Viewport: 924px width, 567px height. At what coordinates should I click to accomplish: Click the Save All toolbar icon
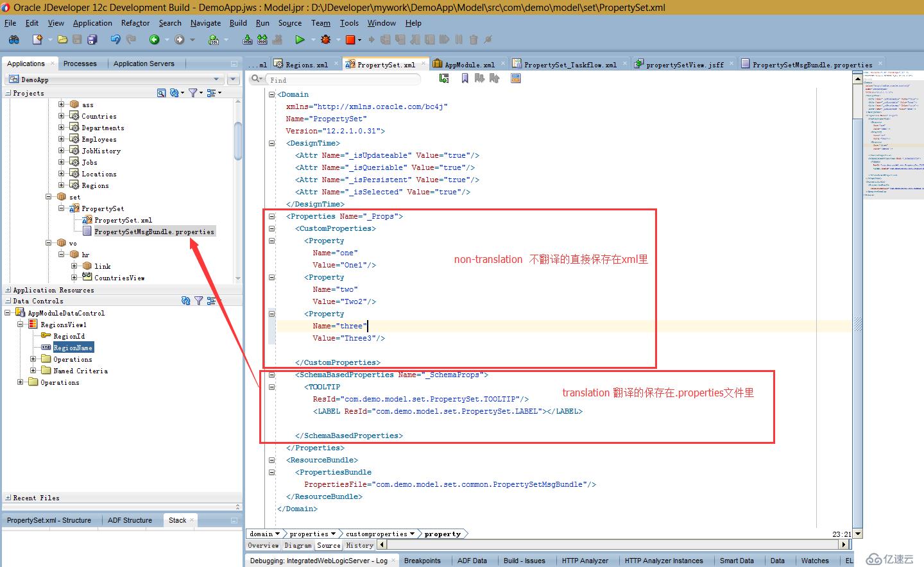coord(92,40)
